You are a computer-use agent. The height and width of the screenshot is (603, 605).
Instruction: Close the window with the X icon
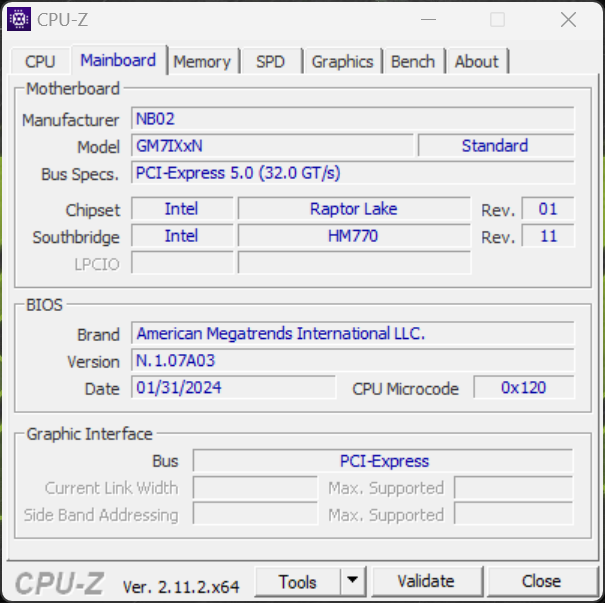point(568,19)
